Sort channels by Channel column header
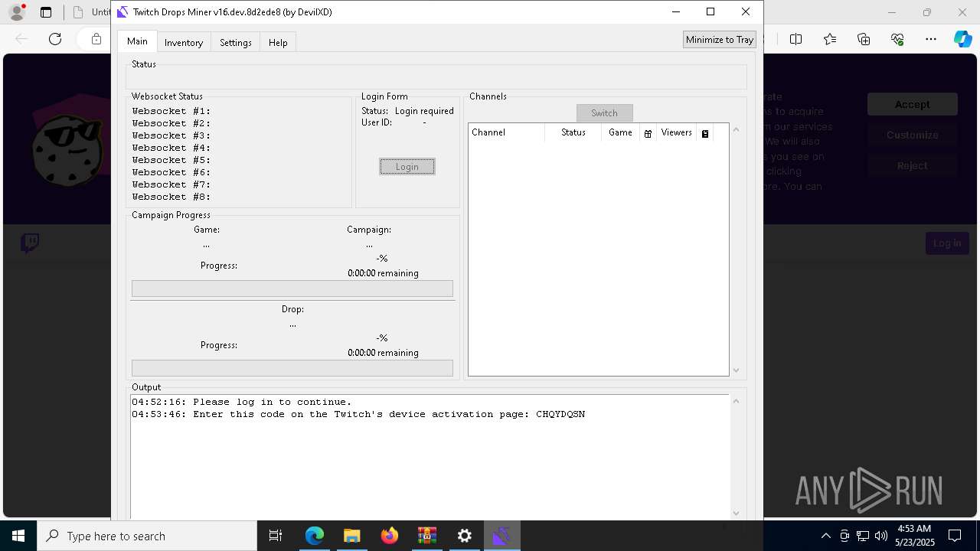Screen dimensions: 980x551 click(507, 133)
